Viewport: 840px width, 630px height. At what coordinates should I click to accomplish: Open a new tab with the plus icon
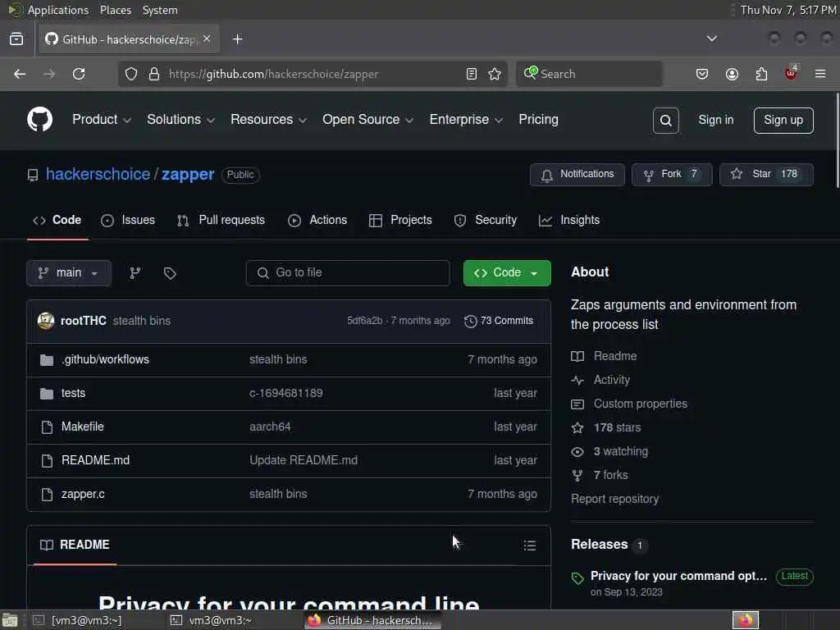[237, 39]
